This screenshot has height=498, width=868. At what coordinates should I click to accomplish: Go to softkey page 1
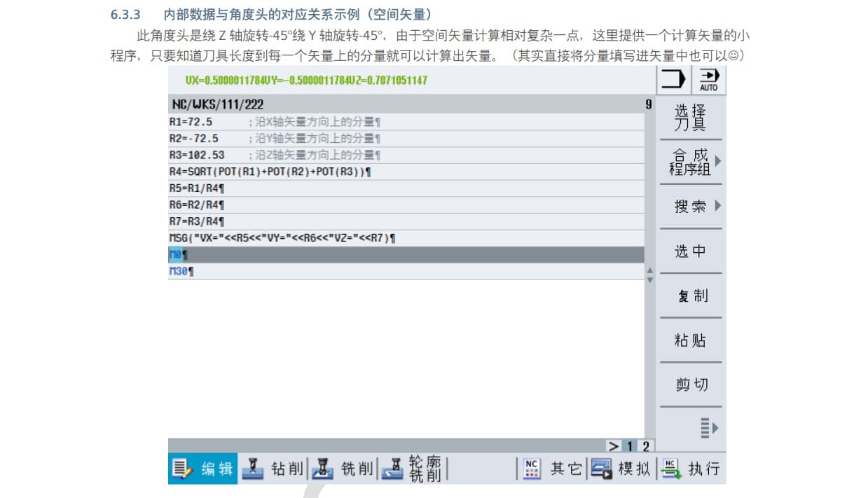[x=629, y=446]
